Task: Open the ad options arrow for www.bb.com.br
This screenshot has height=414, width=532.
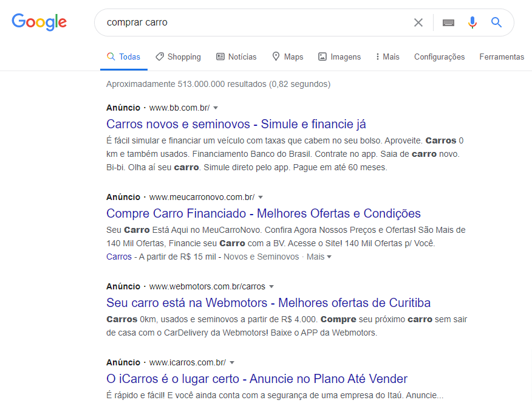Action: 217,108
